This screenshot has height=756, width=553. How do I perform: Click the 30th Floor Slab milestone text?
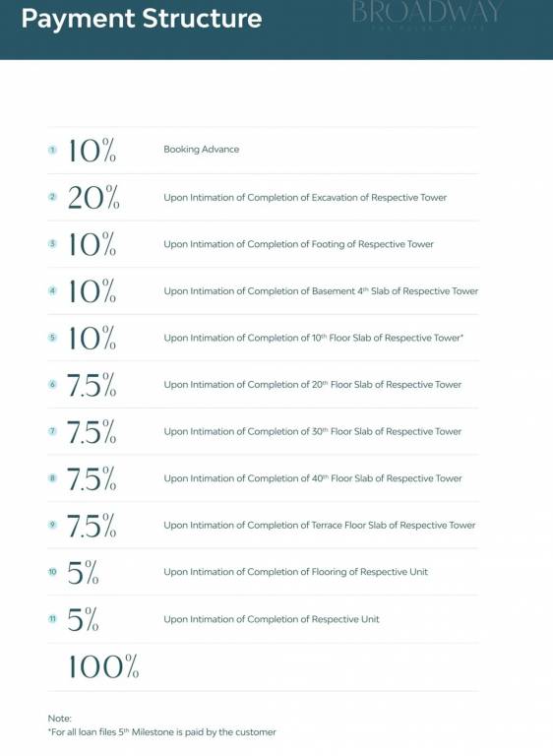click(313, 431)
